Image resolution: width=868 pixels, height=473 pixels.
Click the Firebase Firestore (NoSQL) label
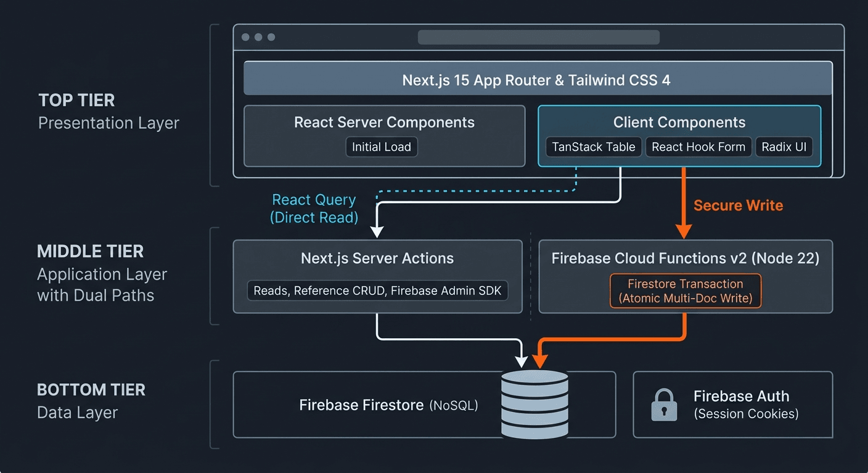(x=388, y=405)
